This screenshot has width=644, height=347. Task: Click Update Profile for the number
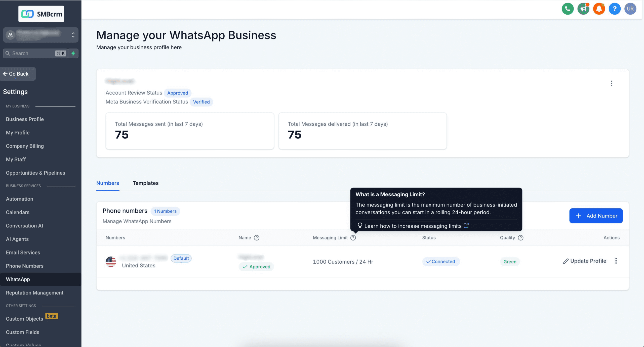click(585, 261)
